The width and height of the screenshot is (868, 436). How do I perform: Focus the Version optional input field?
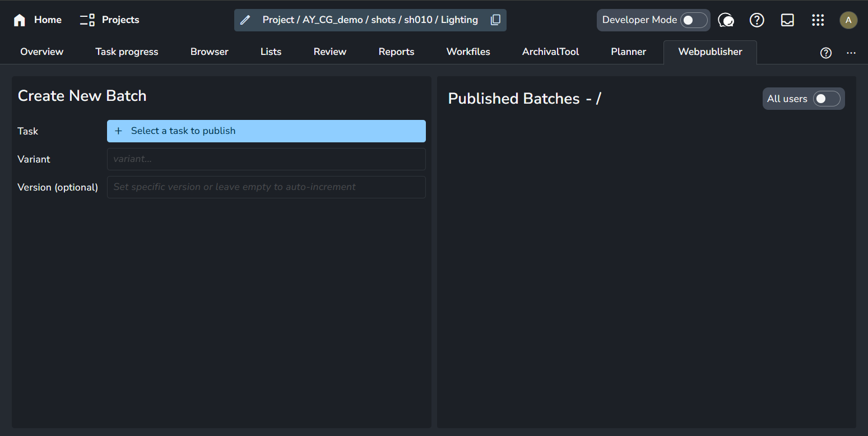266,187
